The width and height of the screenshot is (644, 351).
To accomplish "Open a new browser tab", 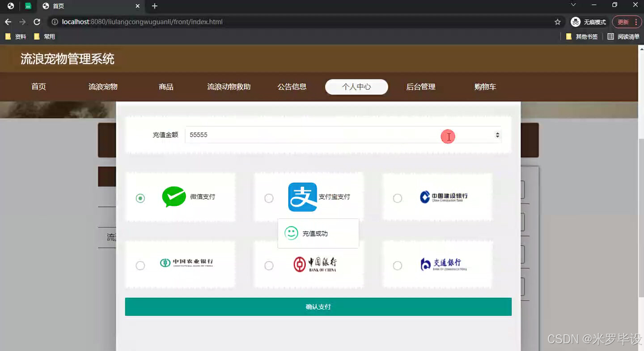I will [155, 6].
